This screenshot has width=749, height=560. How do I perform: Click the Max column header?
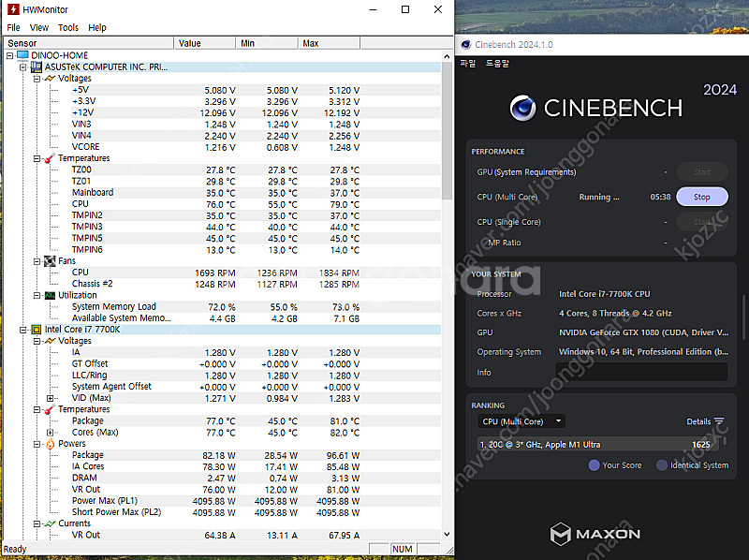coord(329,43)
